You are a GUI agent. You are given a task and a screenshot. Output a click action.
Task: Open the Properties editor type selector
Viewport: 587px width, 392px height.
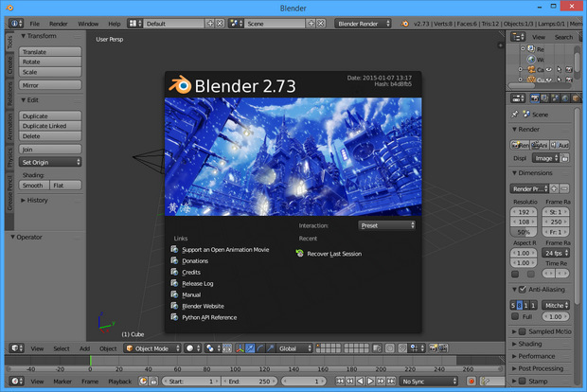[x=518, y=98]
